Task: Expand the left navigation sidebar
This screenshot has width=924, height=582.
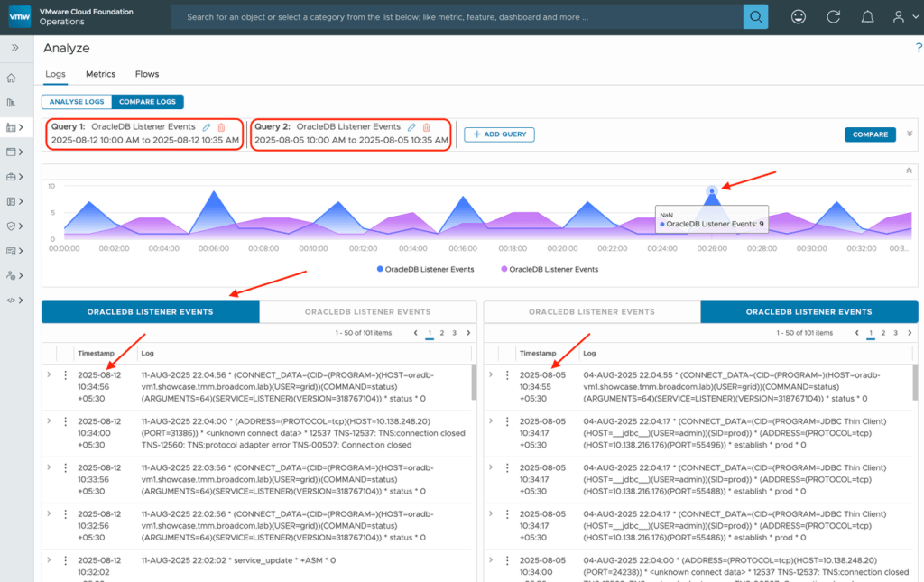Action: coord(15,48)
